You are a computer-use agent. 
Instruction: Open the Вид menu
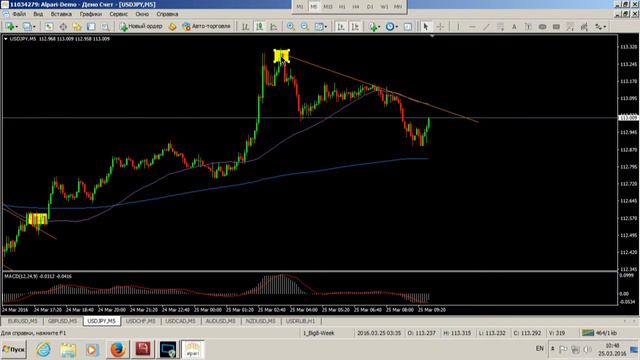click(38, 14)
